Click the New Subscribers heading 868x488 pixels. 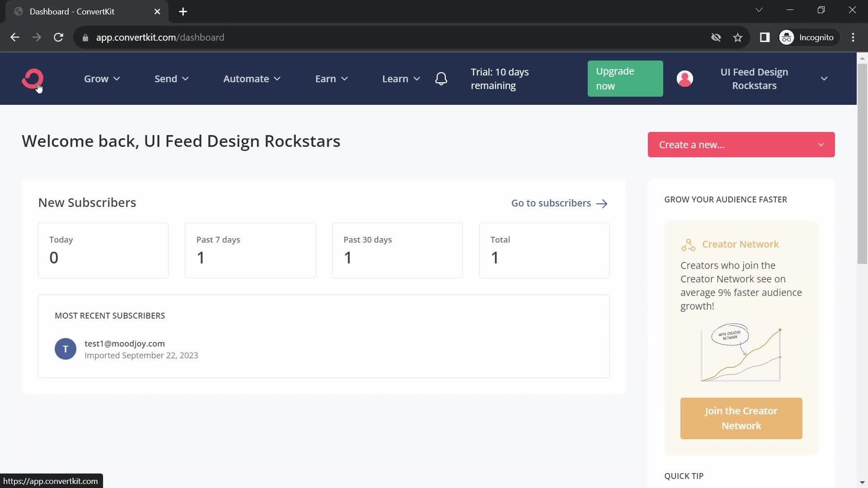click(x=87, y=202)
